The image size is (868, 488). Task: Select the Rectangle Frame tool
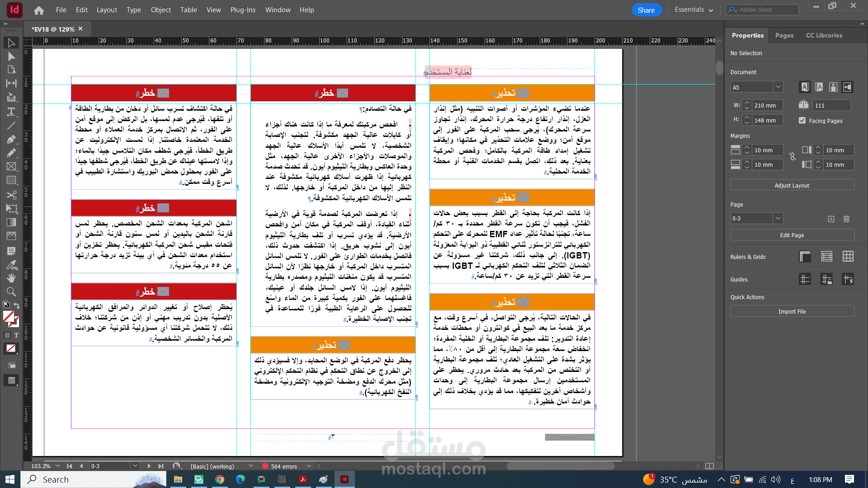[x=11, y=167]
